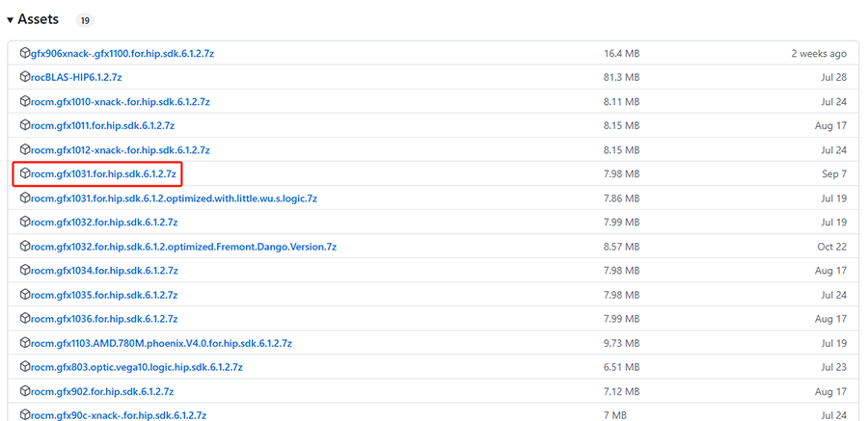Click package icon of highlighted rocm.gfx1031 file
Viewport: 868px width, 421px height.
25,173
